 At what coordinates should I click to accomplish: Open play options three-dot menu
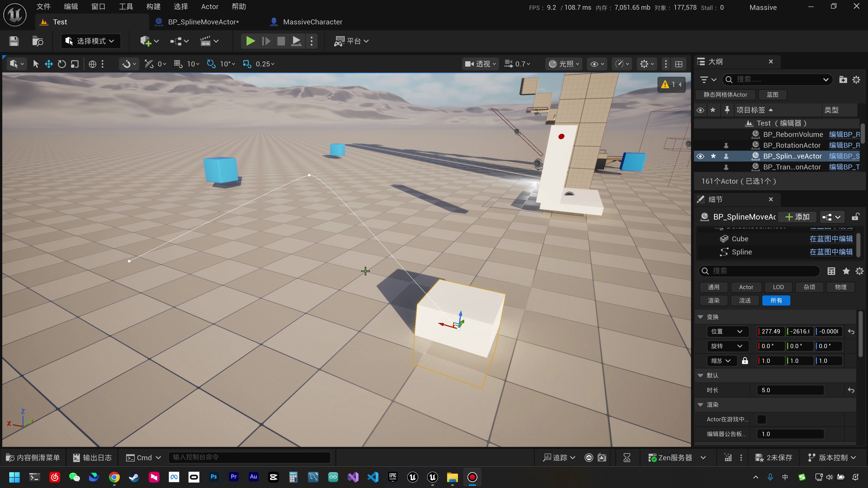click(312, 41)
